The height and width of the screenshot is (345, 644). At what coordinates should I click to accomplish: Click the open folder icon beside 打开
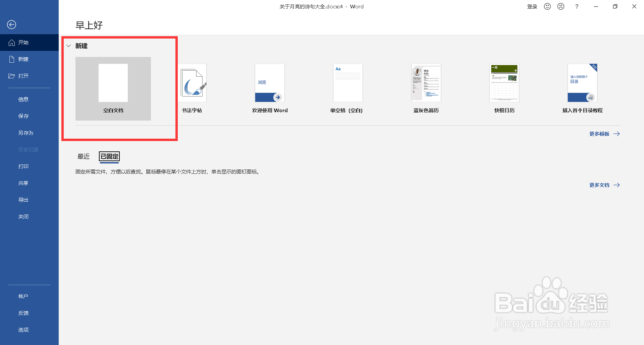click(x=12, y=76)
